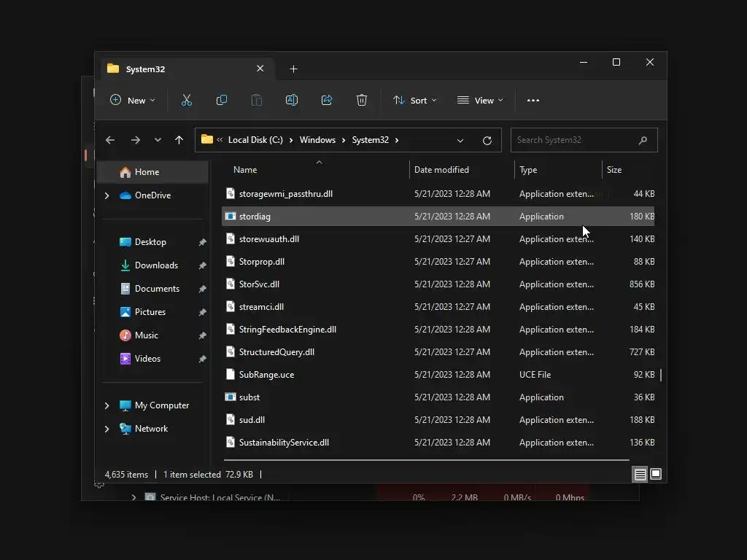Click Windows breadcrumb in address bar
The height and width of the screenshot is (560, 747).
pos(317,140)
